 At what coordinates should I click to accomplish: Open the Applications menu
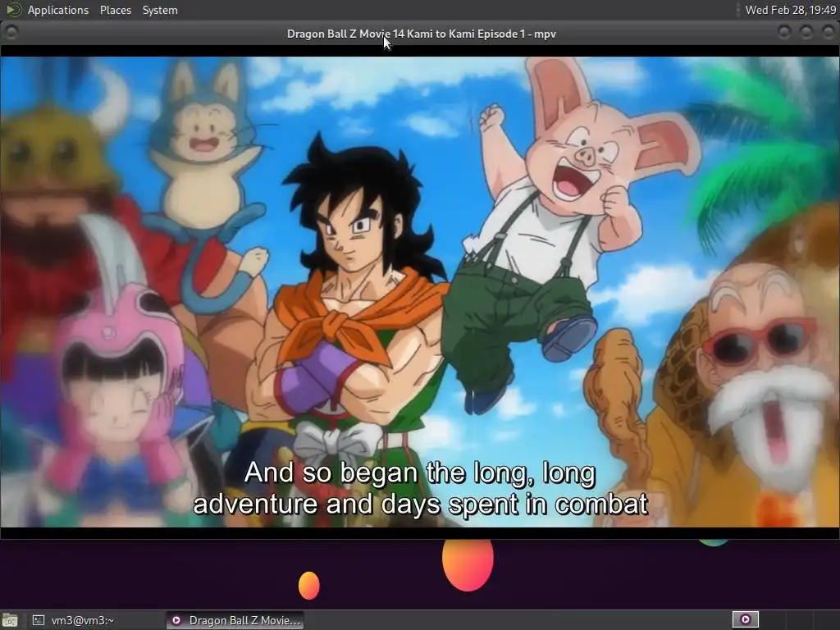(x=58, y=10)
